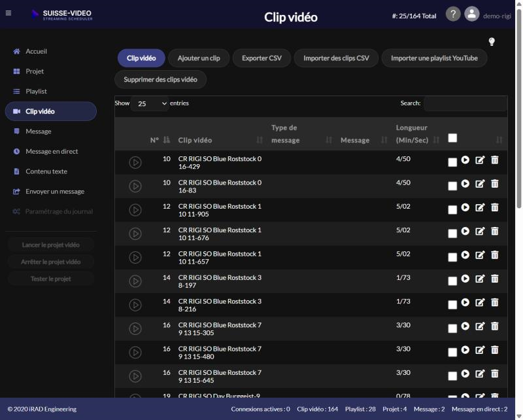The height and width of the screenshot is (420, 523).
Task: Sort by Longueur (Min/Sec) column
Action: point(418,134)
